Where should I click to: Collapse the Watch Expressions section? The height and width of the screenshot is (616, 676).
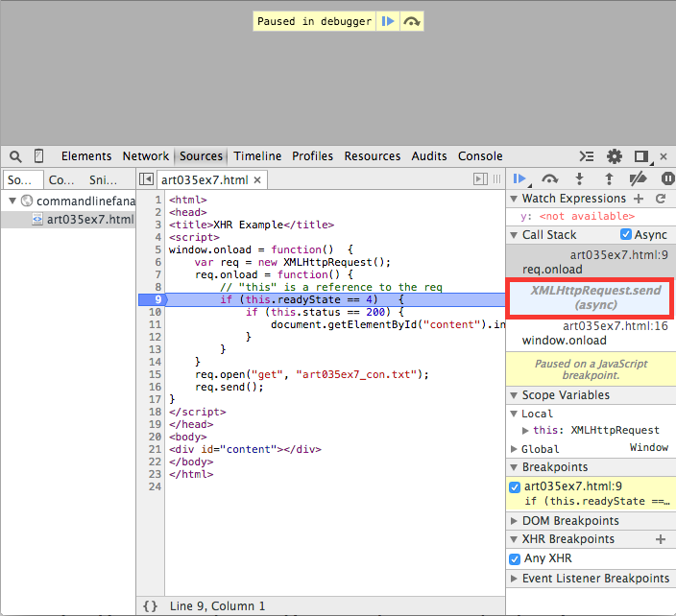[514, 199]
